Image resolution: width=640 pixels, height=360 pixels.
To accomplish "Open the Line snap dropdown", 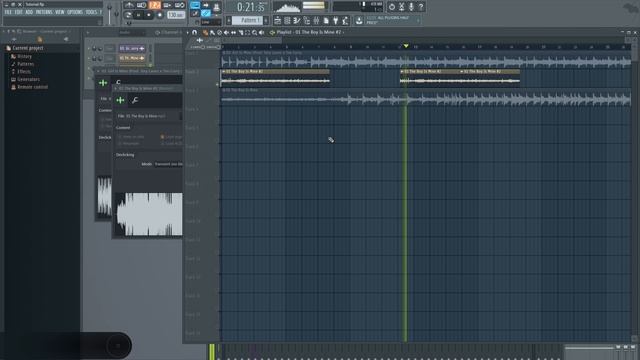I will click(211, 22).
